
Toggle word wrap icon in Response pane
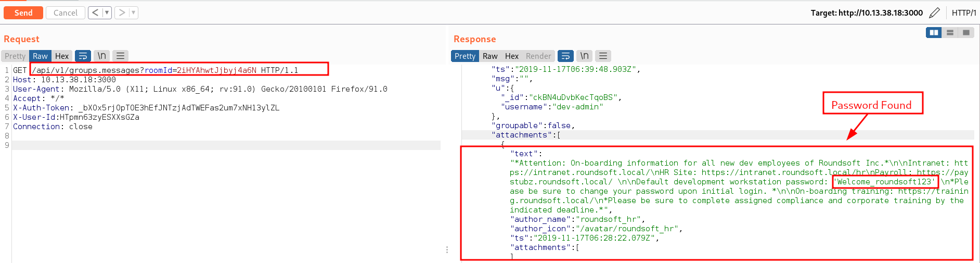coord(565,56)
